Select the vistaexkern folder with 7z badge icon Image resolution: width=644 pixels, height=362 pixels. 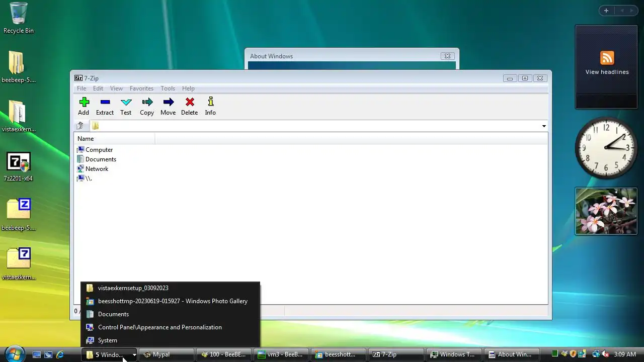19,264
